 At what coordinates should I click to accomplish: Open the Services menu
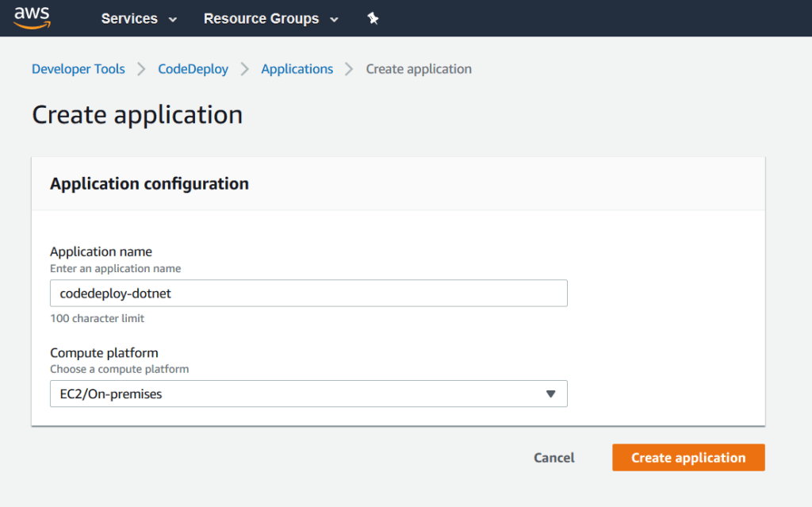[x=129, y=18]
